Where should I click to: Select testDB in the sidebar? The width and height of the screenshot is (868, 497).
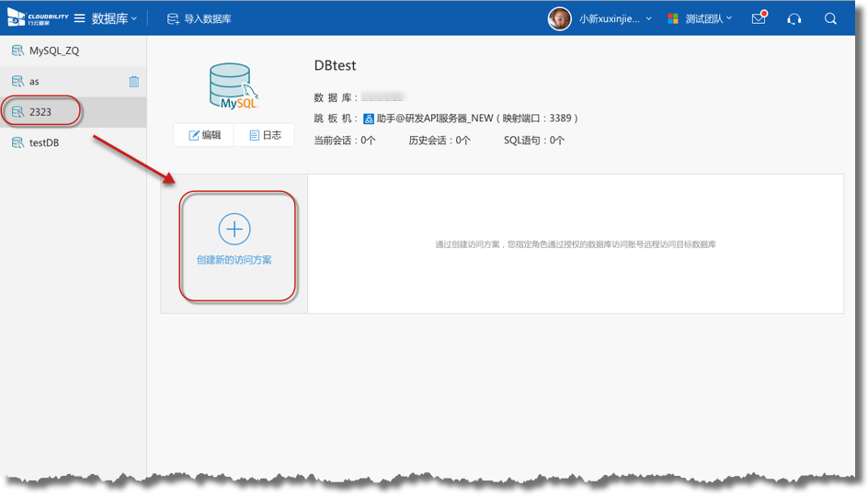point(73,142)
